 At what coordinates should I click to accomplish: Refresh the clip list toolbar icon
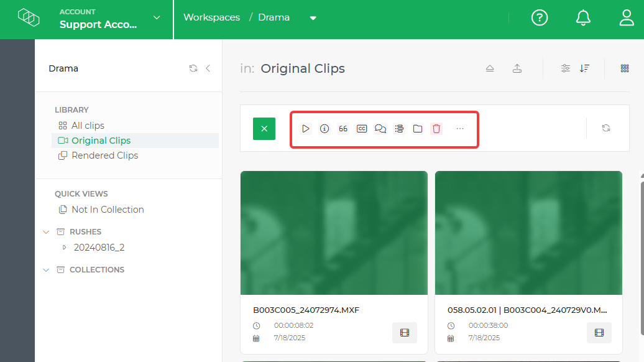tap(606, 128)
